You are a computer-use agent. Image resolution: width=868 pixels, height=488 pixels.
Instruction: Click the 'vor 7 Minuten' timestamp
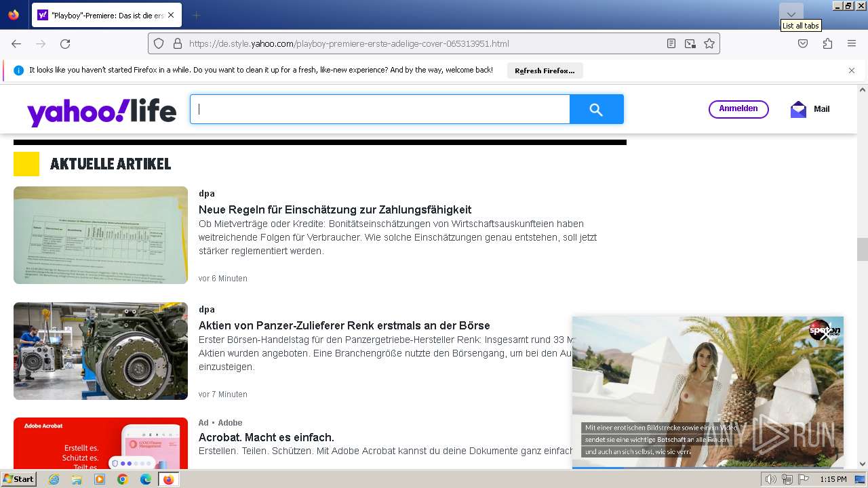[223, 394]
